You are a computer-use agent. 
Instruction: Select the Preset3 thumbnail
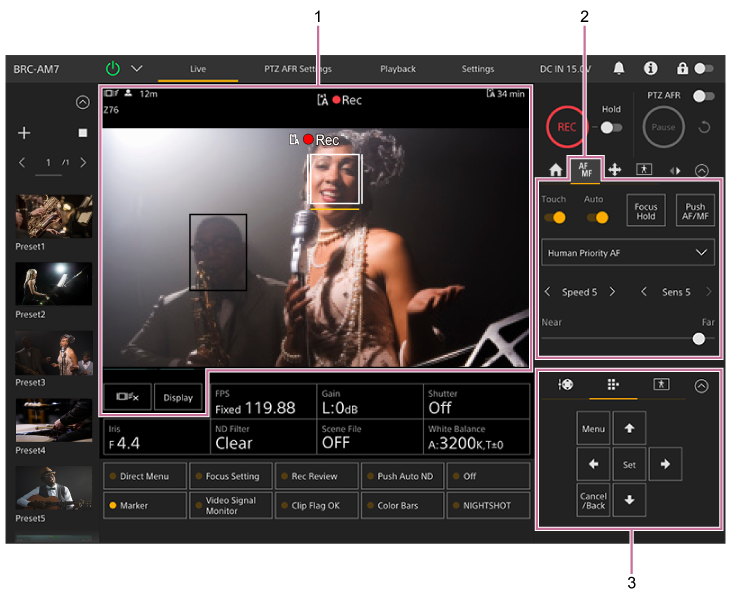pyautogui.click(x=54, y=353)
